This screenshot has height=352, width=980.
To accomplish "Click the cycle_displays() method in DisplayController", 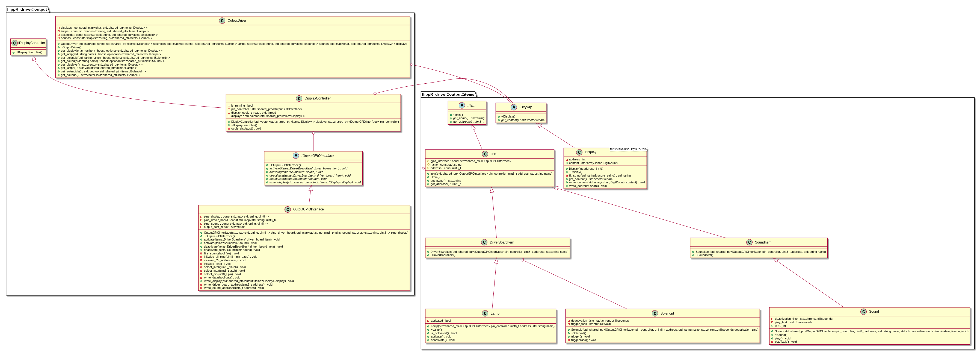I will pos(246,129).
